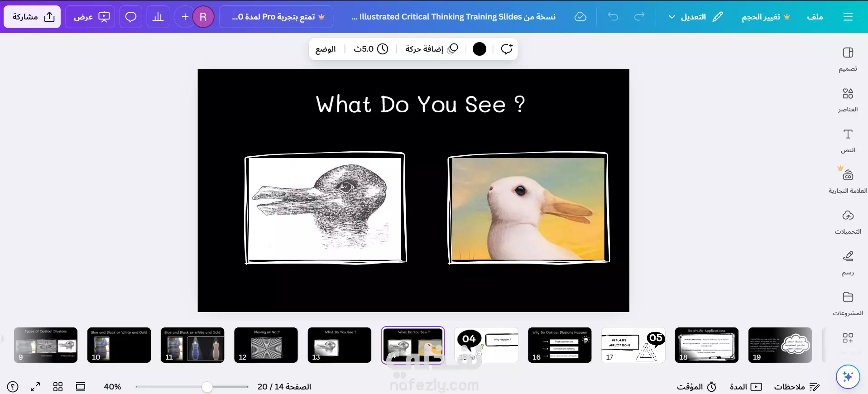Open slide 15 thumbnail with 04
This screenshot has width=868, height=394.
(x=486, y=345)
